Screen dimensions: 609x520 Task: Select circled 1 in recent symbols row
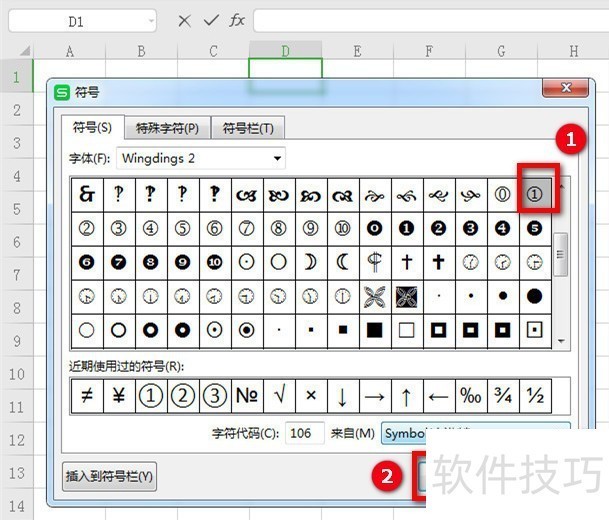[x=151, y=396]
